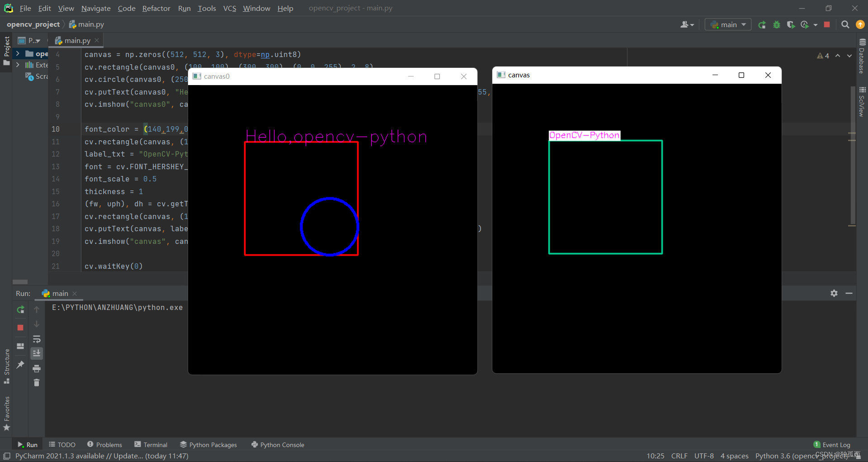Screen dimensions: 868x462
Task: Open the Refactor menu
Action: tap(156, 8)
